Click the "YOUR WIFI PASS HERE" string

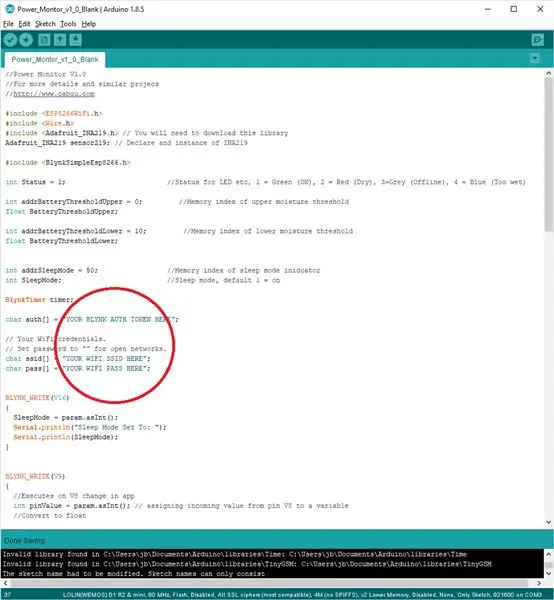click(105, 368)
